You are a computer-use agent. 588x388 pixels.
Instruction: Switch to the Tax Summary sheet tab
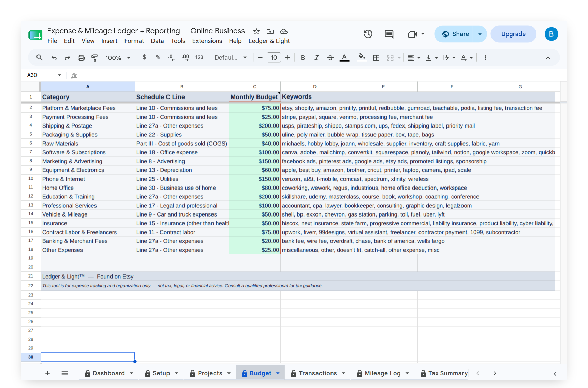(x=444, y=373)
